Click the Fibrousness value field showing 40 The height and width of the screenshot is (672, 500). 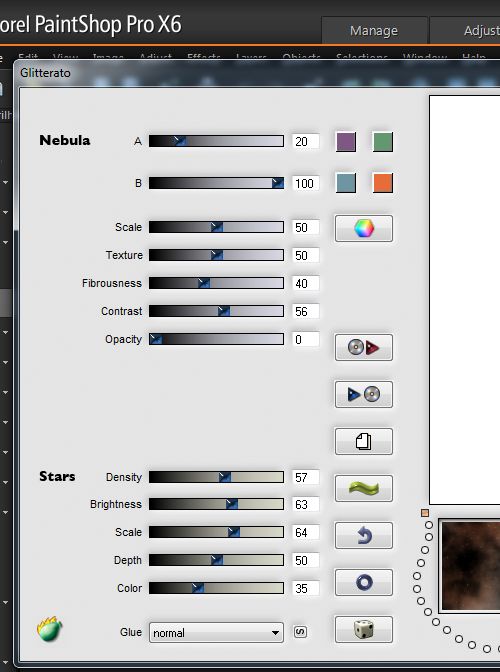point(305,283)
